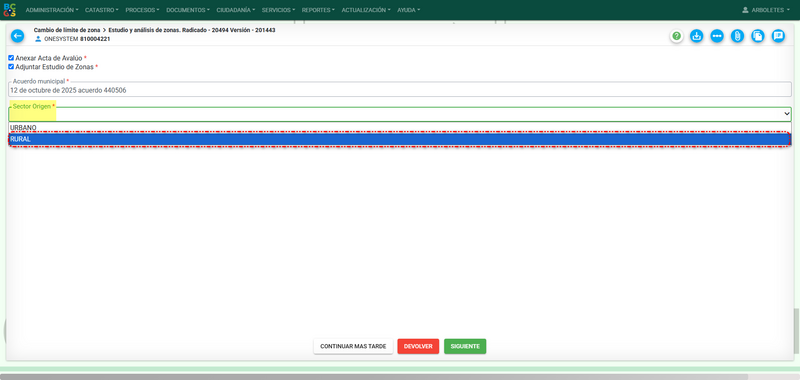Open the ADMINISTRACIÓN menu

[x=52, y=10]
